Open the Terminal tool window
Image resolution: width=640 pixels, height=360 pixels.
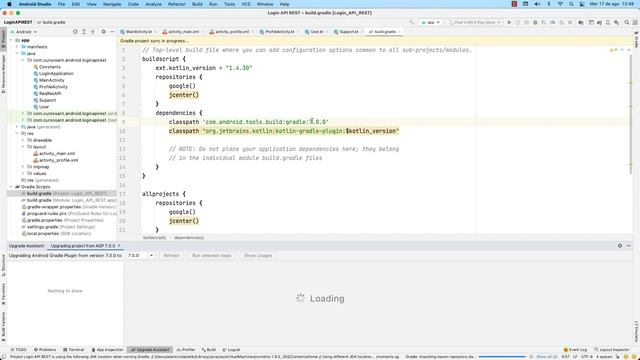click(74, 350)
